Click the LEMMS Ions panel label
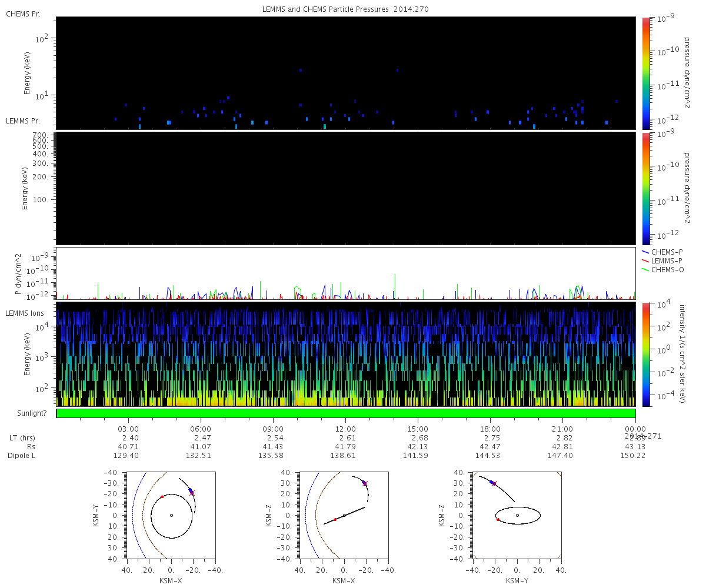This screenshot has height=588, width=706. click(x=25, y=313)
